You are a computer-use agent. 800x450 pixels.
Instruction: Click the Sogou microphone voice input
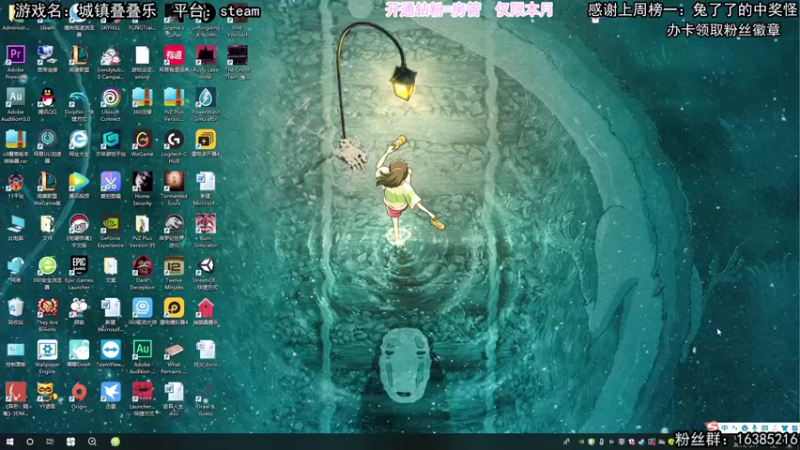point(755,428)
